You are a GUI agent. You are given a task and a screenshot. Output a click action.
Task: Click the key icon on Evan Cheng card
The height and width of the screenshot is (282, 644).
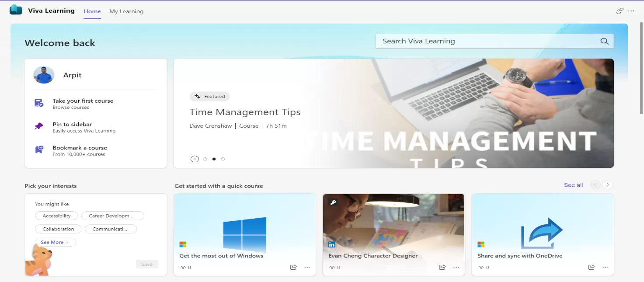[333, 202]
